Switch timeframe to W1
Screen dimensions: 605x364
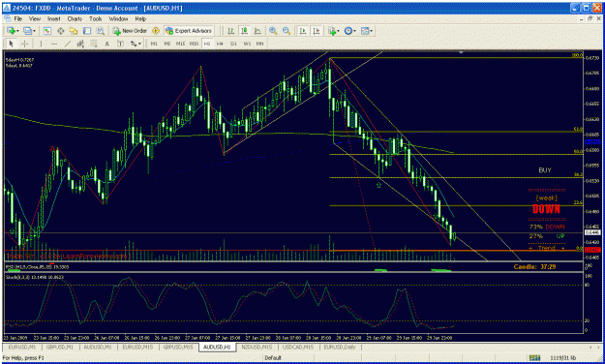[x=247, y=44]
